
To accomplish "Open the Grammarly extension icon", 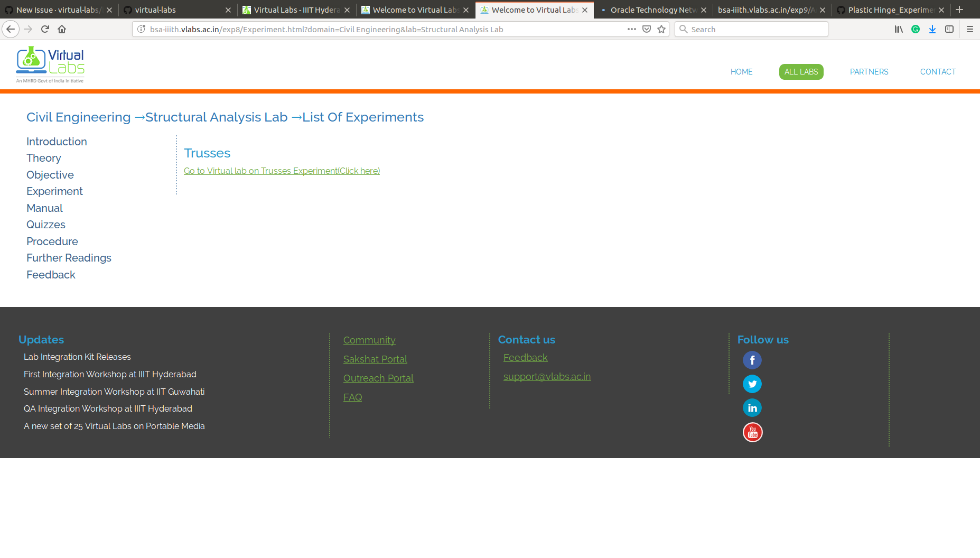I will click(x=916, y=29).
